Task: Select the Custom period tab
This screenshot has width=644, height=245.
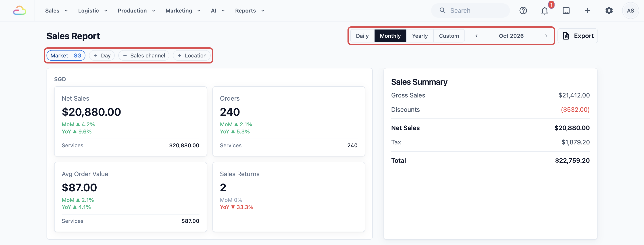Action: pyautogui.click(x=449, y=36)
